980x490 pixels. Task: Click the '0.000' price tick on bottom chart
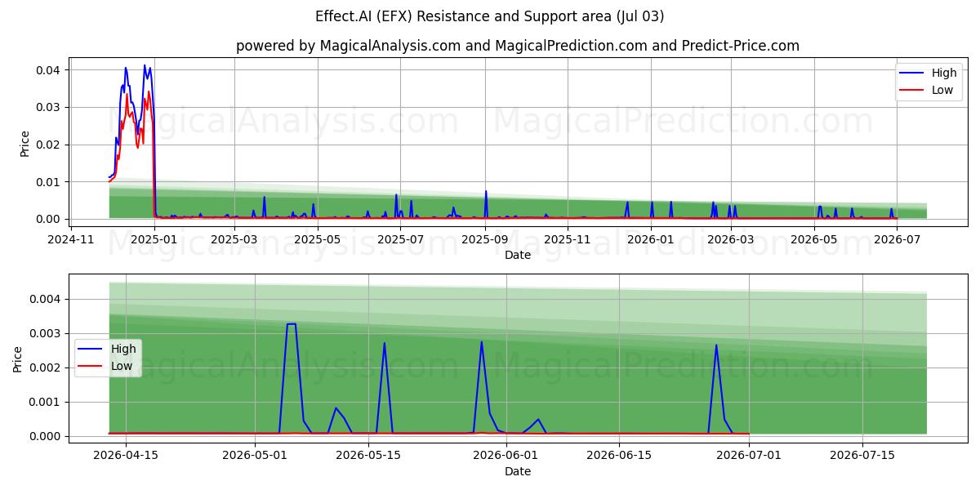(45, 436)
